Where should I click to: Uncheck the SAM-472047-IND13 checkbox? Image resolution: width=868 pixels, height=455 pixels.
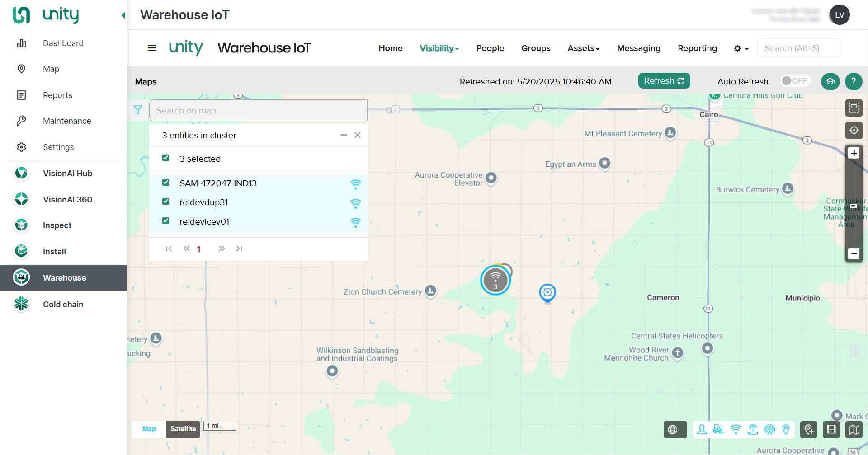coord(166,183)
